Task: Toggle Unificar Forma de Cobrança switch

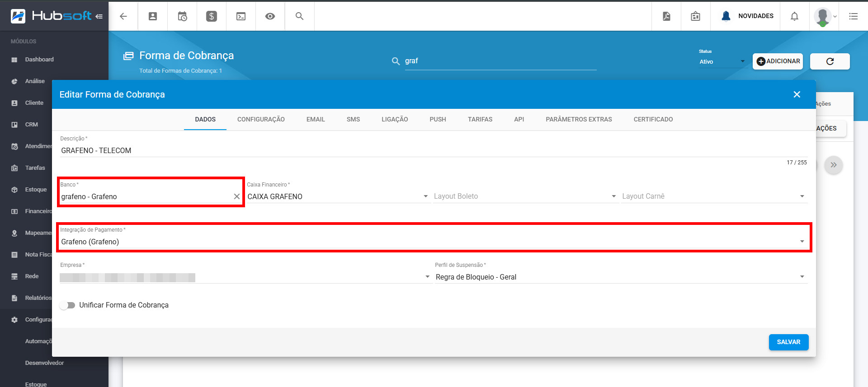Action: pos(67,305)
